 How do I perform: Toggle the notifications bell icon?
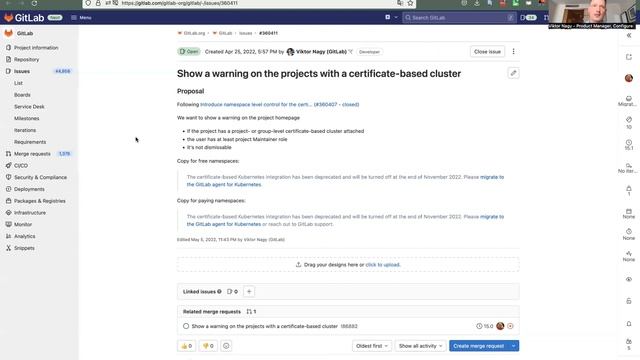tap(629, 324)
